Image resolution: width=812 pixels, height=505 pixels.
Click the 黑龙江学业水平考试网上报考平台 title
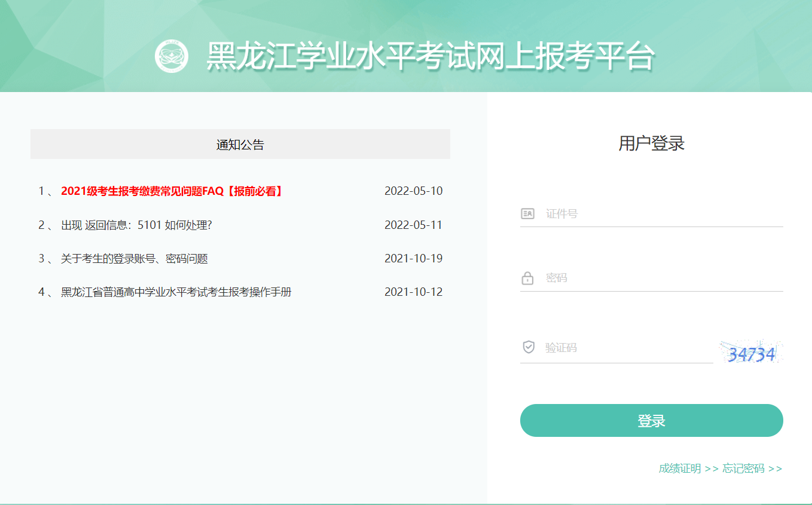431,57
